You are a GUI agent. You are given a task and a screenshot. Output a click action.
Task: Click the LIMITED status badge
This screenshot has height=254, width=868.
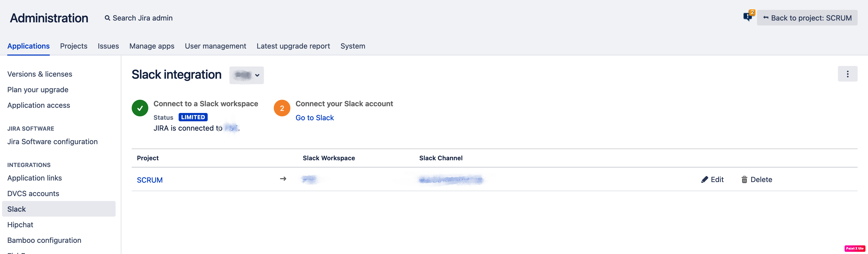click(x=193, y=117)
